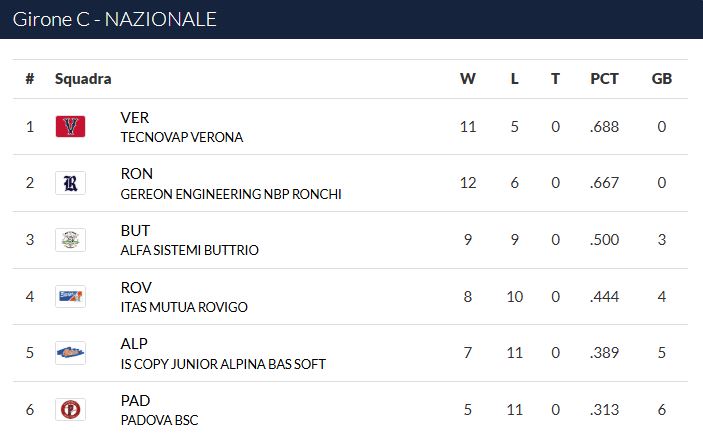The height and width of the screenshot is (444, 703).
Task: Click the Ronchi team R logo
Action: point(70,183)
